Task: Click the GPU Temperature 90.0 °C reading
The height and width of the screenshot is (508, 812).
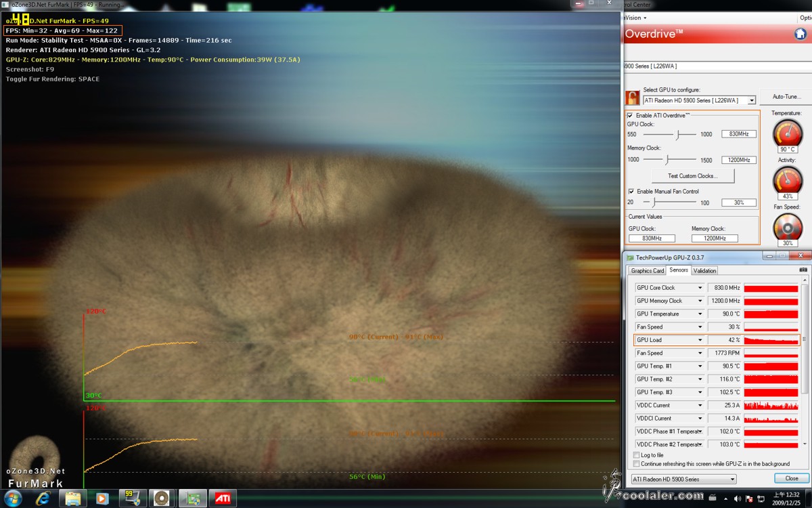Action: tap(725, 314)
